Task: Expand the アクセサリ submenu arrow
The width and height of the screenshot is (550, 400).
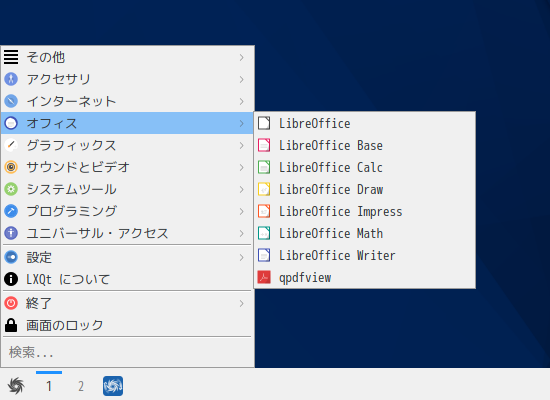Action: 241,79
